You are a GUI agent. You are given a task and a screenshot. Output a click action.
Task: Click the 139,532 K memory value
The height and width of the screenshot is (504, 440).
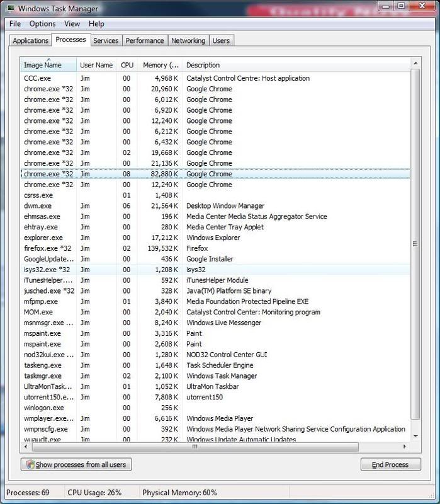coord(163,248)
